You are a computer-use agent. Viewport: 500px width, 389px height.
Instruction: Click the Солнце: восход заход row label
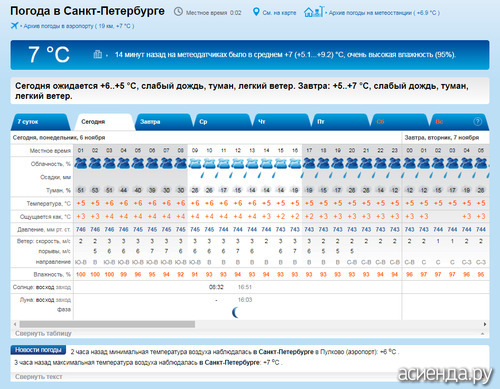[x=42, y=287]
